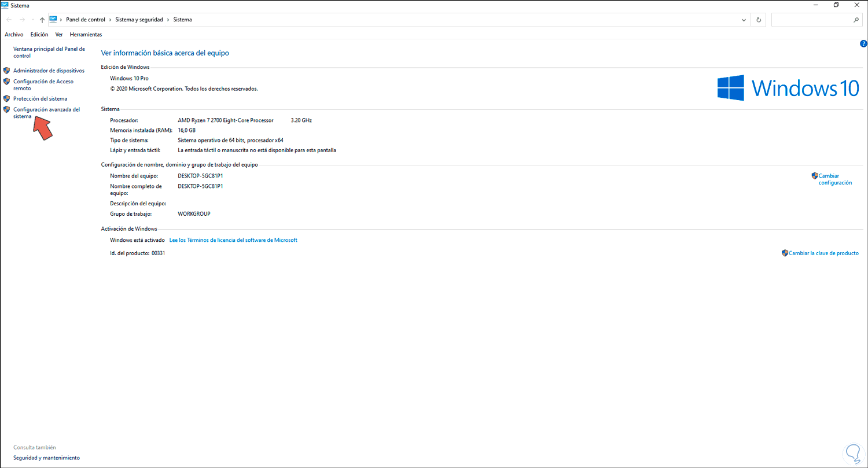
Task: Restore down the Sistema window
Action: click(836, 5)
